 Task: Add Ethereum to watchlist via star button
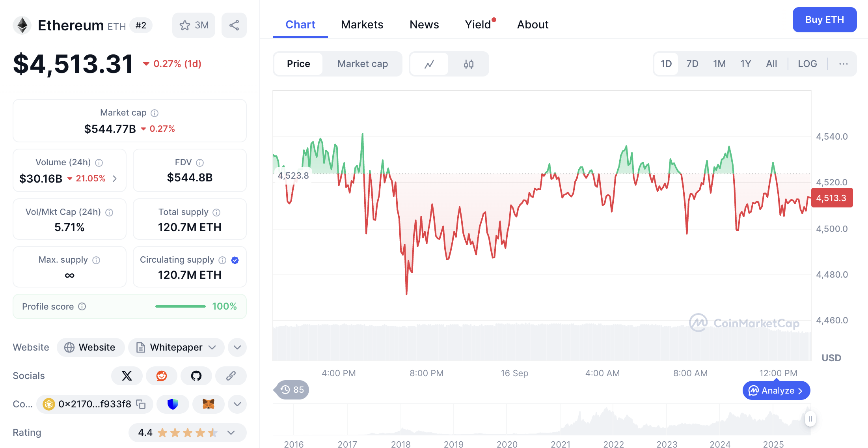click(194, 25)
